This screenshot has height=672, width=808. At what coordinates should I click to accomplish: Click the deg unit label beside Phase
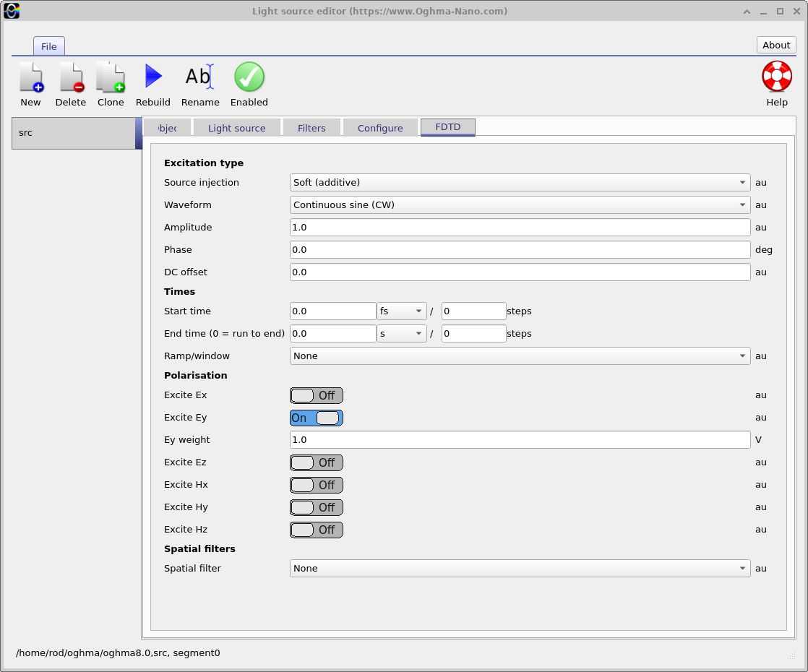coord(763,250)
